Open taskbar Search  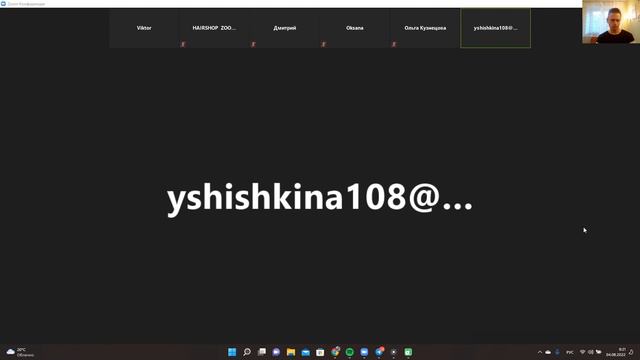(247, 352)
